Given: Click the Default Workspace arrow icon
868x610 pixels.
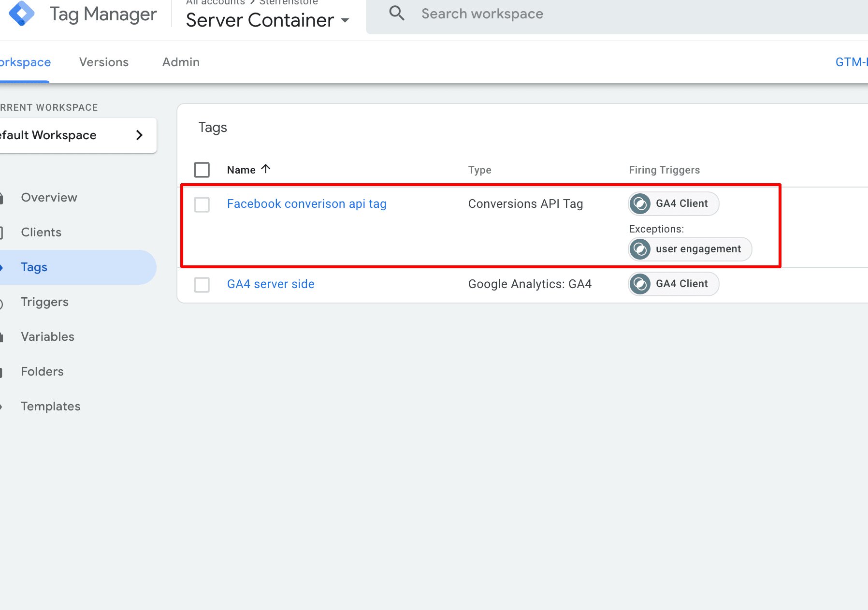Looking at the screenshot, I should (x=140, y=135).
